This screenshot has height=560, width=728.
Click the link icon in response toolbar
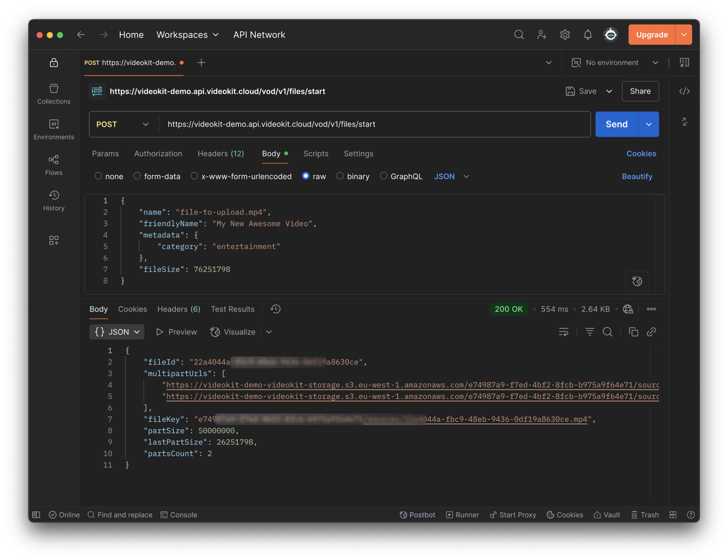(x=651, y=332)
